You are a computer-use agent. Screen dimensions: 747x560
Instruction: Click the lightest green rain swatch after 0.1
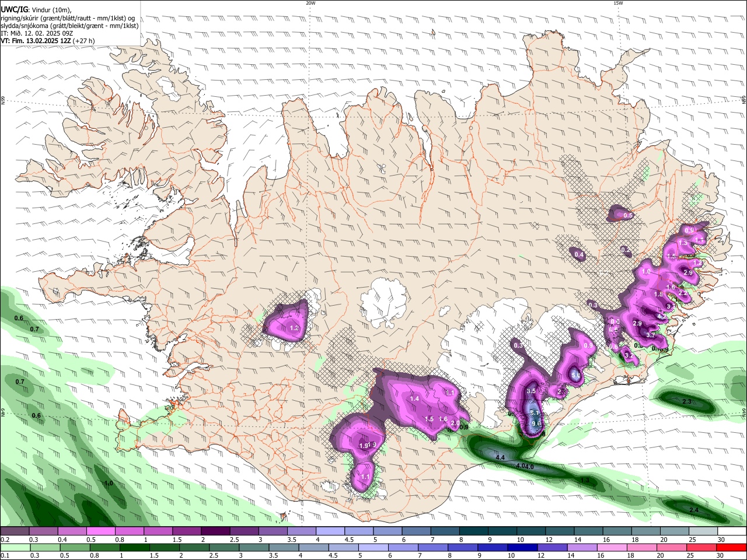pyautogui.click(x=15, y=547)
